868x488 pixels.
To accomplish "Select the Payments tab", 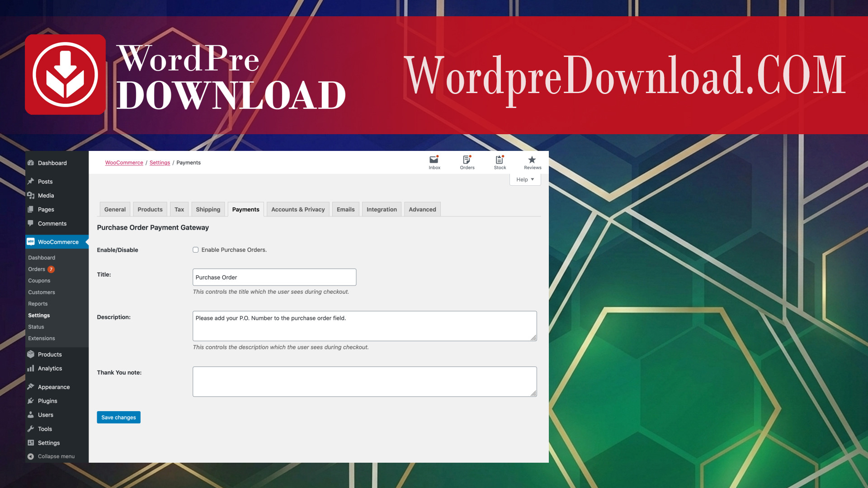I will pos(246,209).
